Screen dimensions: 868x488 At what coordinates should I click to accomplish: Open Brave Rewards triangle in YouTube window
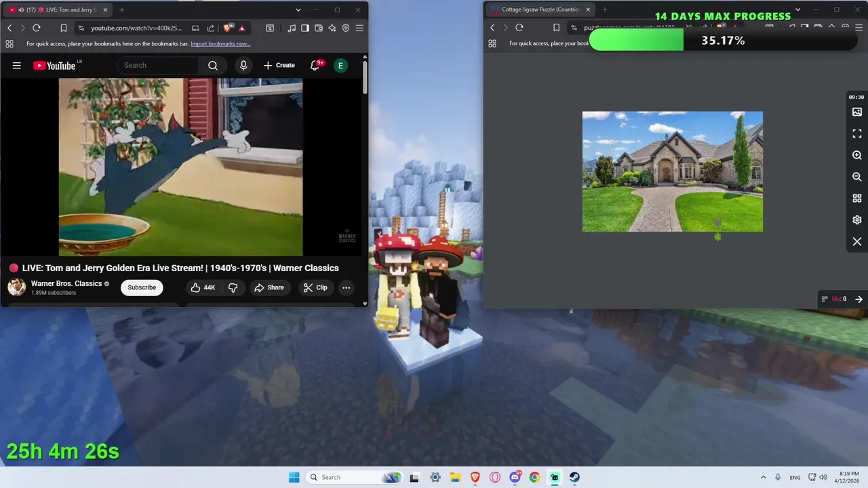pyautogui.click(x=241, y=28)
